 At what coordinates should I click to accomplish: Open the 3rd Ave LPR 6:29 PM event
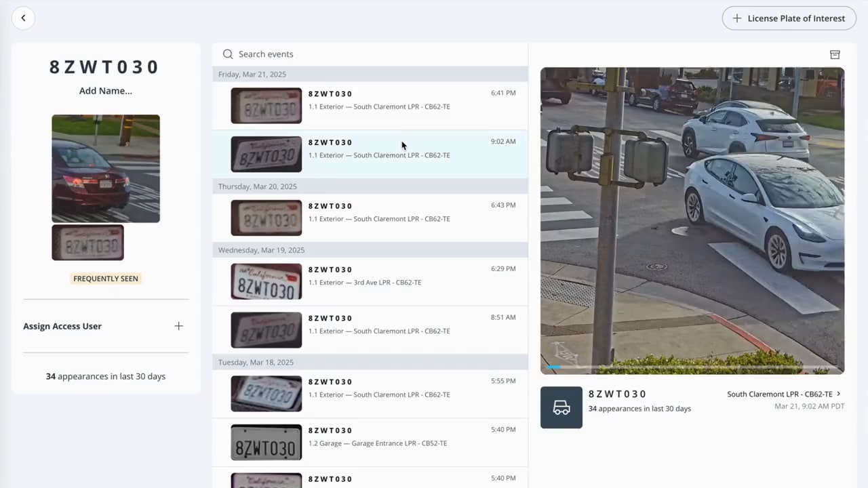coord(370,282)
